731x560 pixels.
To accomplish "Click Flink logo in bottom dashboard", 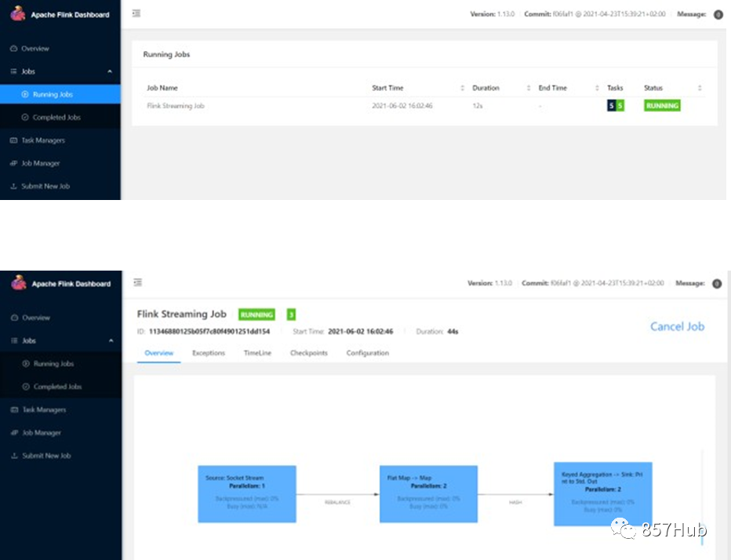I will click(19, 282).
